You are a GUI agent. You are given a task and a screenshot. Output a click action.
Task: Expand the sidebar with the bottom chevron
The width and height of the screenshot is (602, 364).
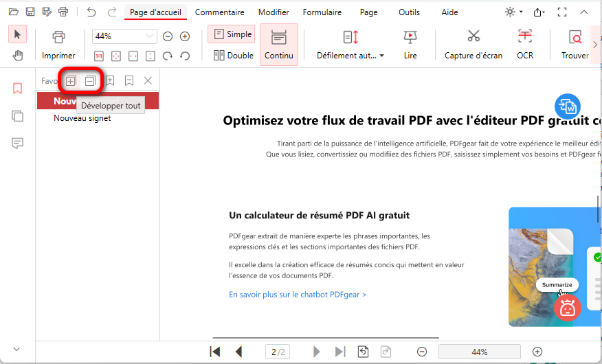click(x=16, y=349)
